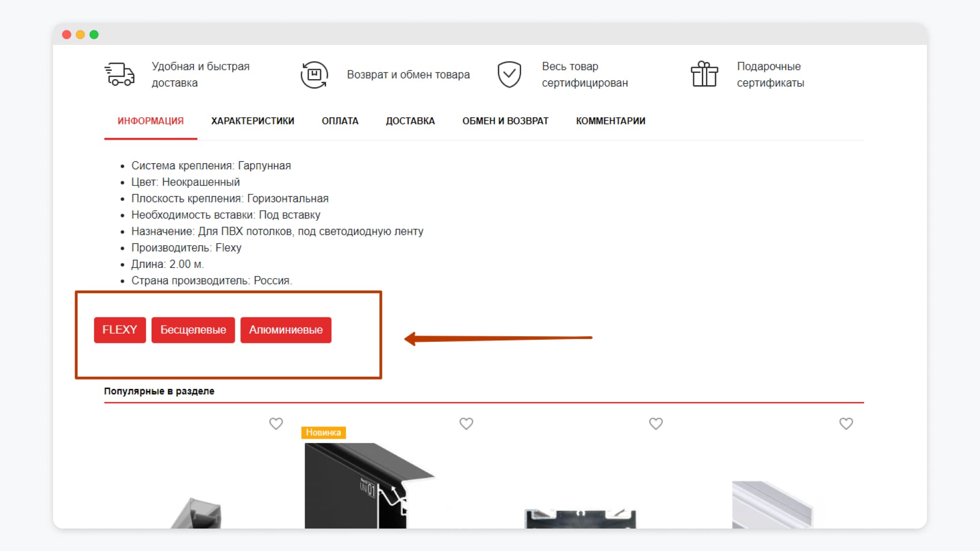Viewport: 980px width, 551px height.
Task: Favorite the product marked Новинка
Action: (x=466, y=423)
